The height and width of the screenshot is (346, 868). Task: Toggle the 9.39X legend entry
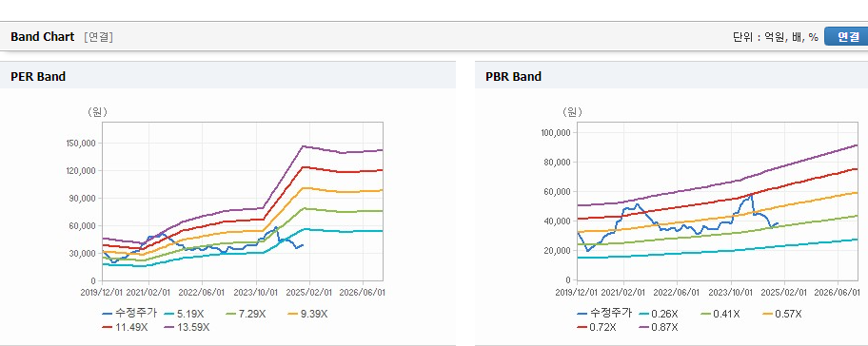click(x=307, y=314)
